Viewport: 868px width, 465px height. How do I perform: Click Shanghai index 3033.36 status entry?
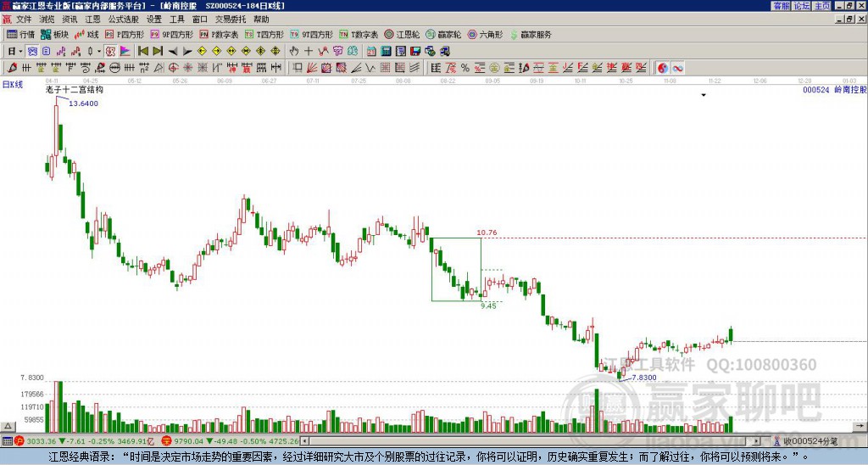pyautogui.click(x=86, y=441)
